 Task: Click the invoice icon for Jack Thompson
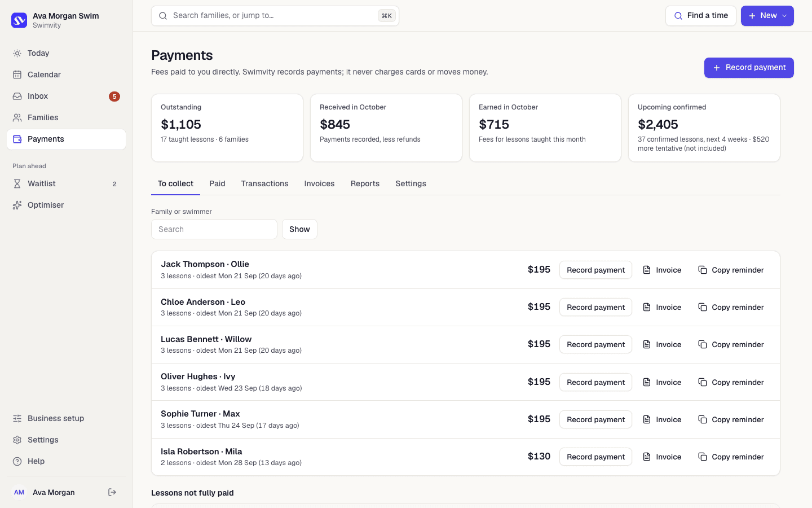click(647, 270)
